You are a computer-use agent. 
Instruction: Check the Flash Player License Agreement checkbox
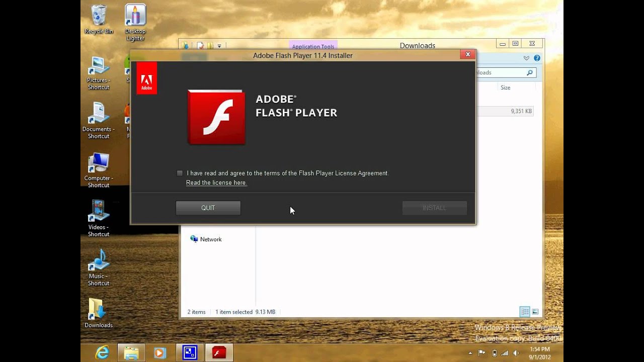click(x=180, y=173)
